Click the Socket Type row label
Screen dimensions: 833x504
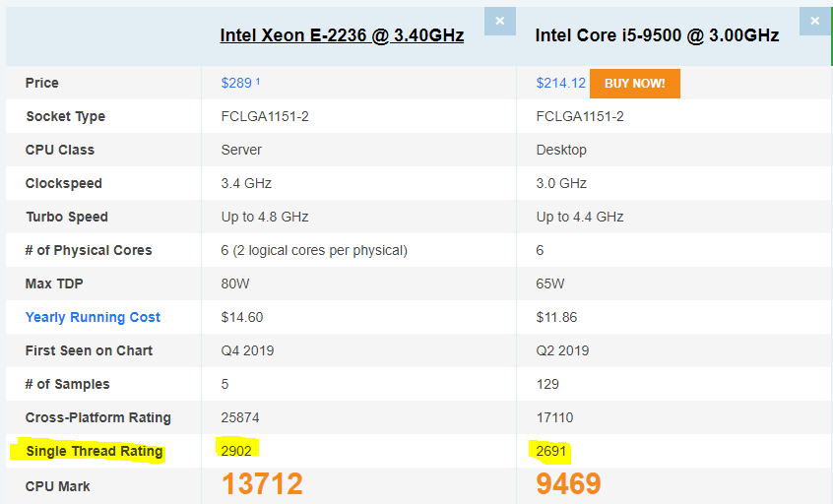point(65,116)
